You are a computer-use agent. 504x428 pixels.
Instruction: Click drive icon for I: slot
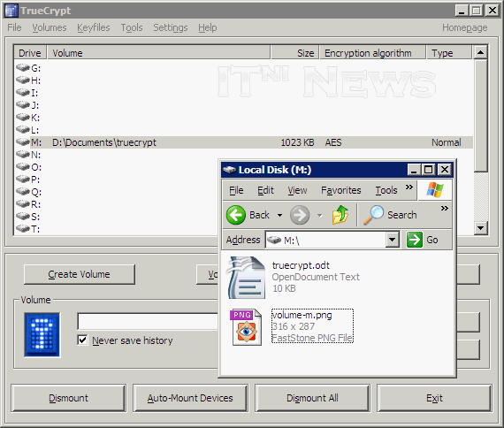23,92
